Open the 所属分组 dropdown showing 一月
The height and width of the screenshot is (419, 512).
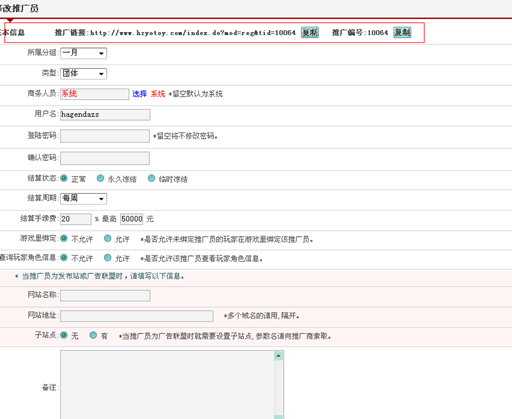(x=83, y=53)
